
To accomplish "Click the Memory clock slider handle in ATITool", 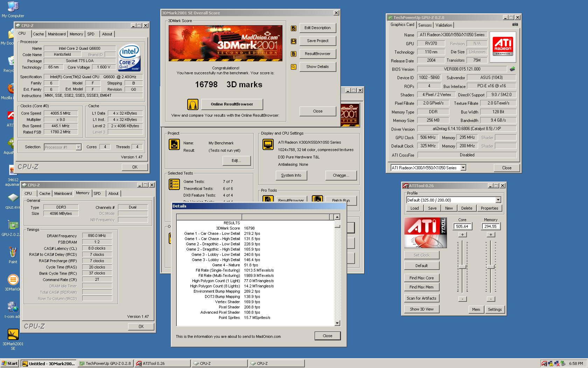I will [491, 267].
